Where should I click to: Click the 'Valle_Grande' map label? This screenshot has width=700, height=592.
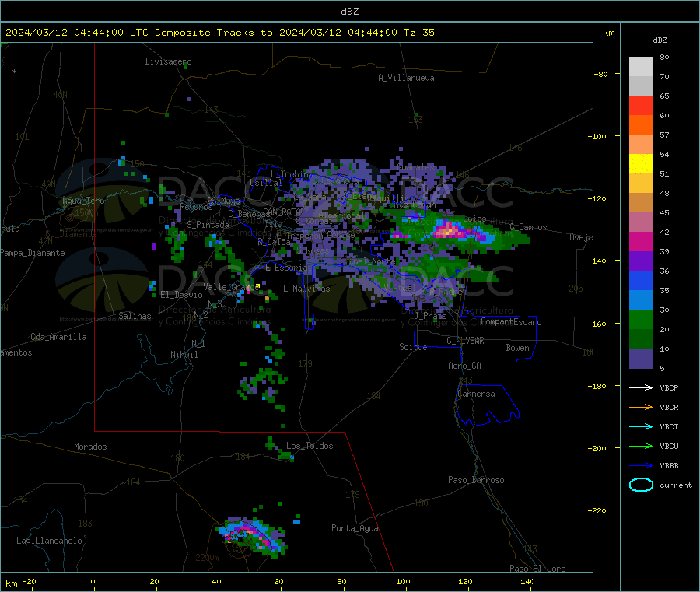[231, 286]
